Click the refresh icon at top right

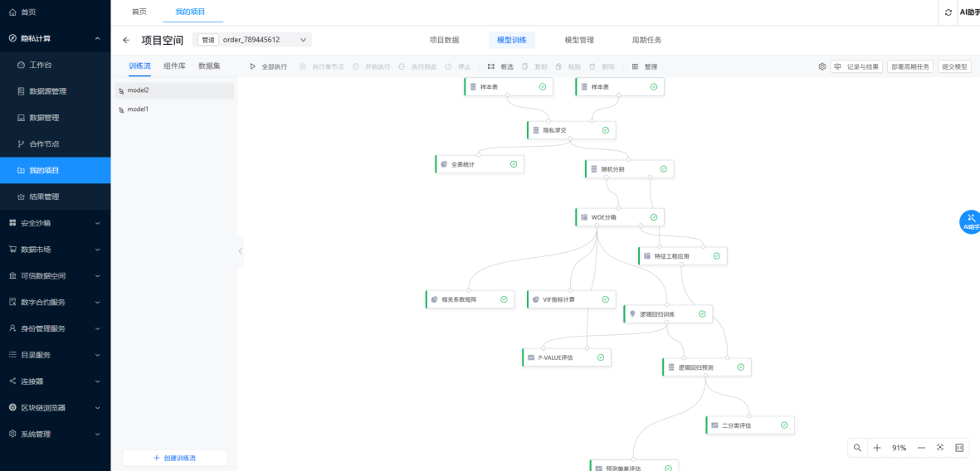[x=948, y=12]
